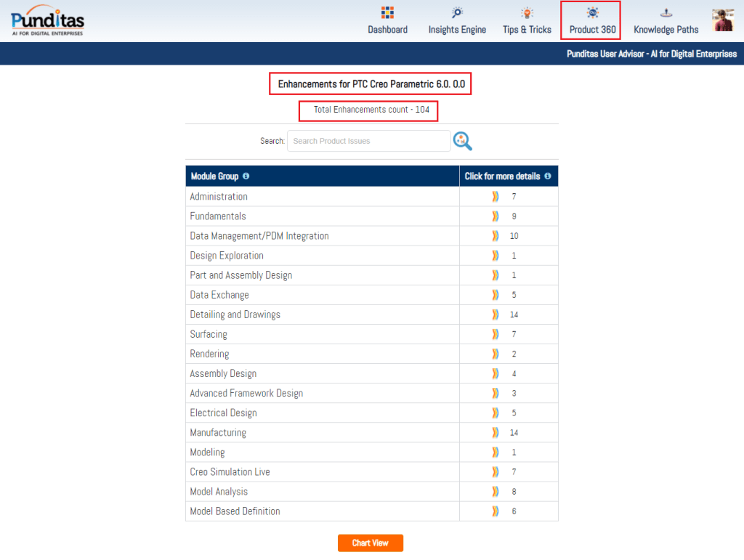The image size is (744, 560).
Task: Focus the Search Product Issues field
Action: (x=368, y=141)
